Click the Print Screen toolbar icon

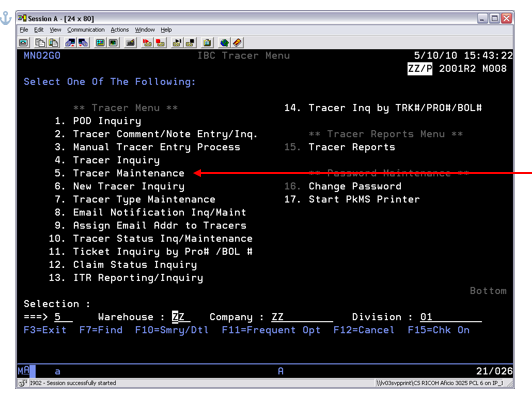24,42
